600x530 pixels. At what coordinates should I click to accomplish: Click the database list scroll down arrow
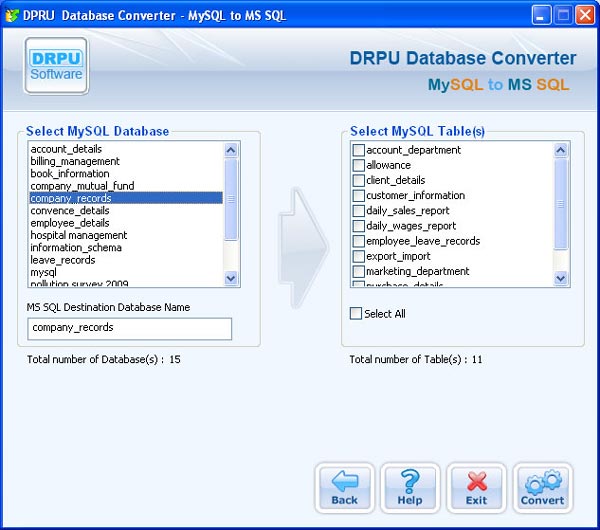(x=231, y=278)
